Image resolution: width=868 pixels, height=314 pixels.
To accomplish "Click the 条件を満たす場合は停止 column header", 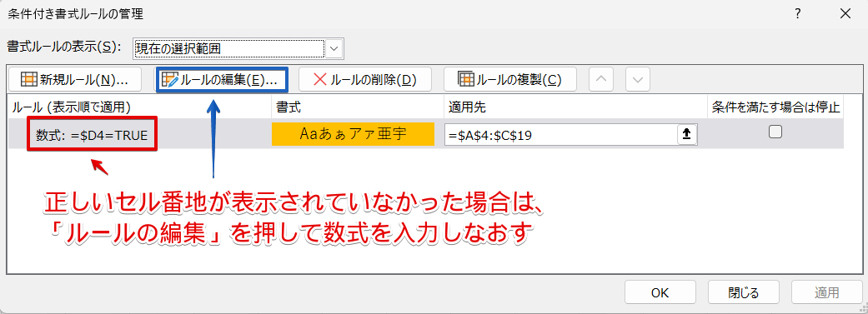I will point(775,107).
